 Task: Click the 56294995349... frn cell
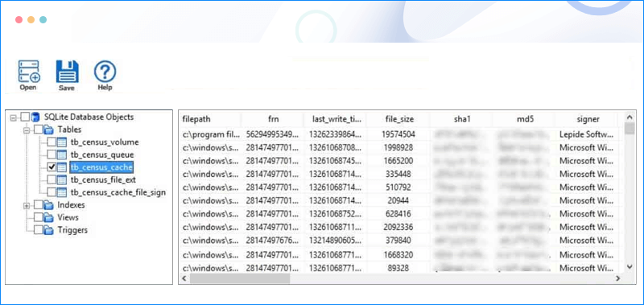pos(273,134)
